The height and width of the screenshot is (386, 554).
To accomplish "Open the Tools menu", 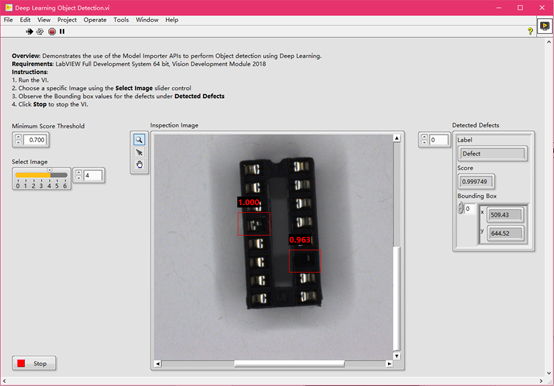I will 121,20.
